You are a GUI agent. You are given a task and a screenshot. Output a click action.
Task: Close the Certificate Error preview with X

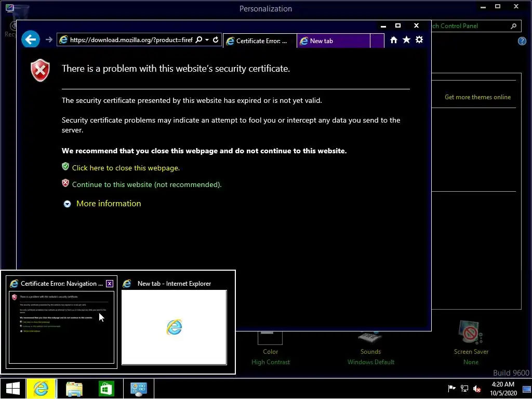coord(110,284)
